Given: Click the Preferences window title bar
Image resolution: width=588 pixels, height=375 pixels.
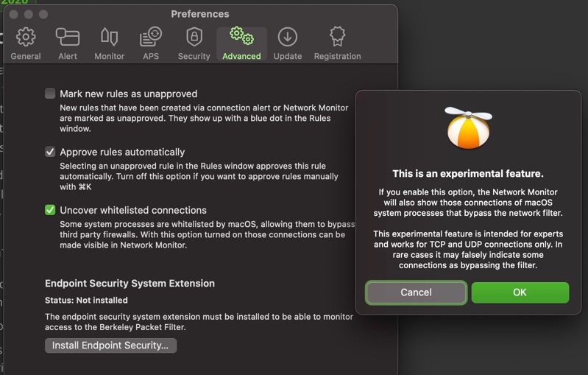Looking at the screenshot, I should point(199,14).
